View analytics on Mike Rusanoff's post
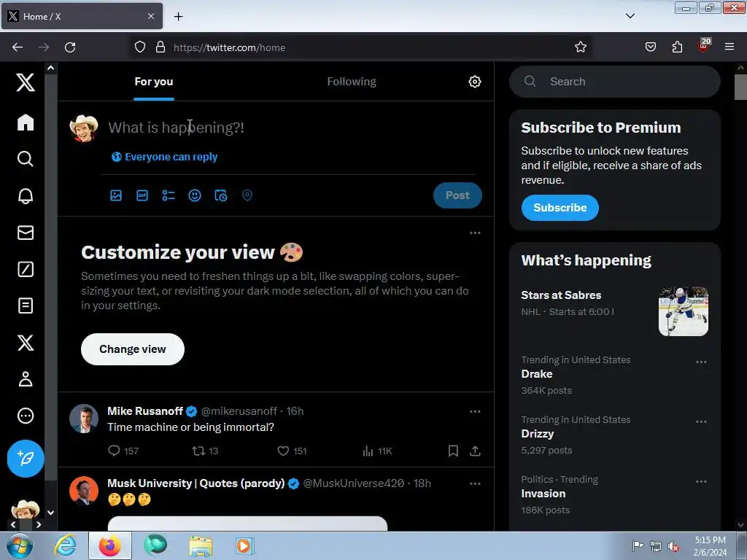Viewport: 747px width, 560px height. tap(376, 451)
